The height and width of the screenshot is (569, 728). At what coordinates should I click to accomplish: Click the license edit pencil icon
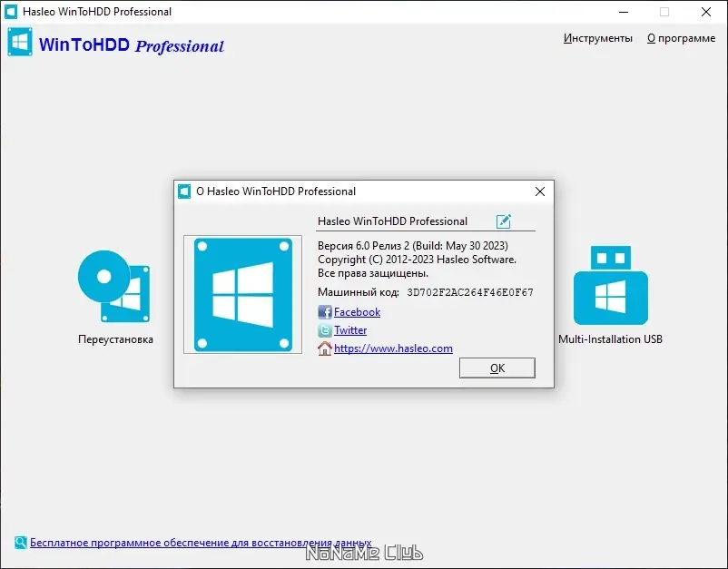coord(504,221)
